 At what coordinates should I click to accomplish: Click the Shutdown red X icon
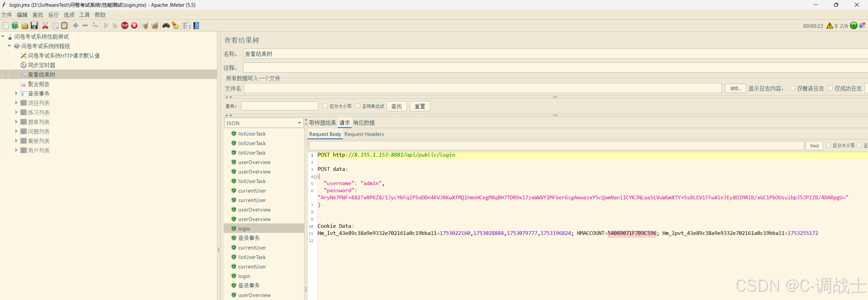tap(134, 26)
